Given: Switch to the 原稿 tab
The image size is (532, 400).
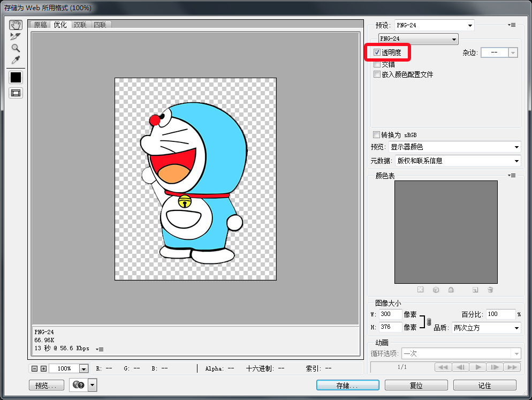Looking at the screenshot, I should click(41, 25).
